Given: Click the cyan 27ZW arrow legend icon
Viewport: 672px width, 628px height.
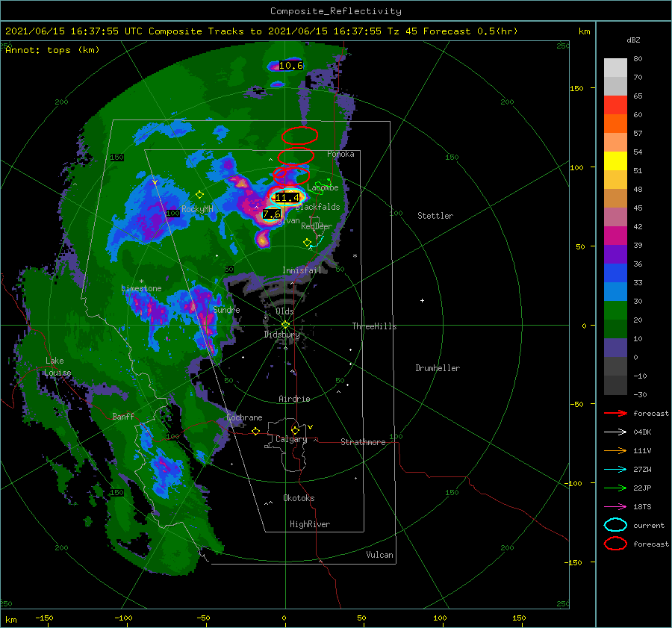Looking at the screenshot, I should click(615, 470).
